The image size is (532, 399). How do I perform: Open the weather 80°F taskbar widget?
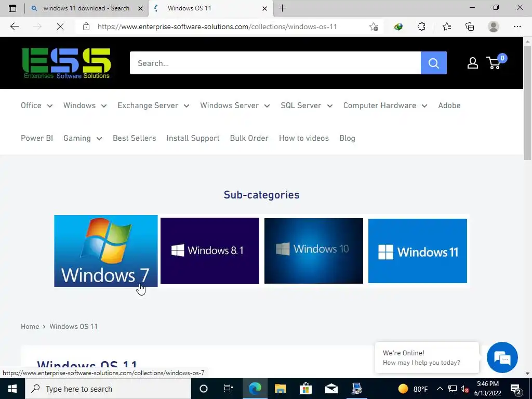coord(413,389)
